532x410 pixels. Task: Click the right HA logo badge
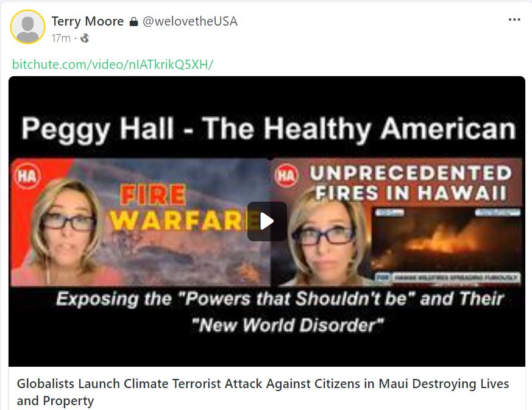(286, 175)
